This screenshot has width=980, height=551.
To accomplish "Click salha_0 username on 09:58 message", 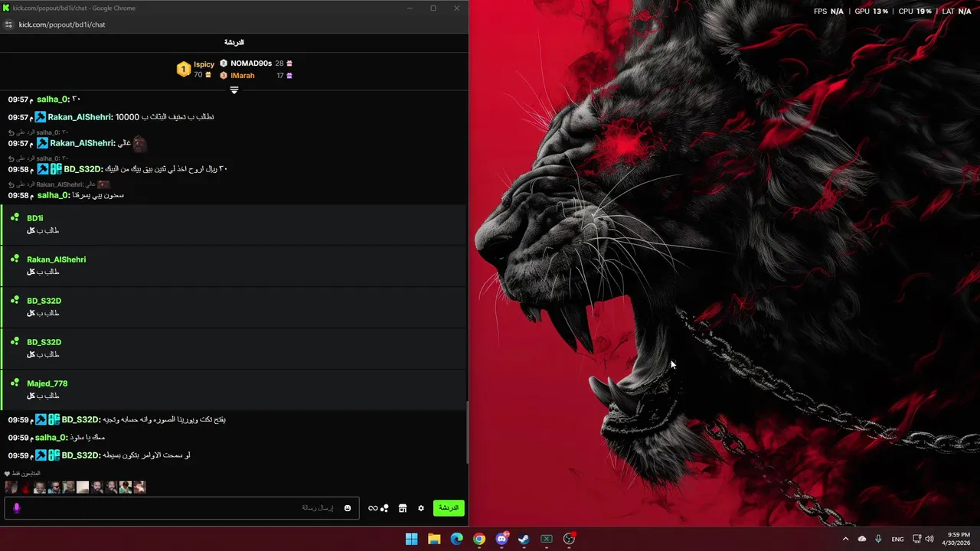I will [54, 195].
